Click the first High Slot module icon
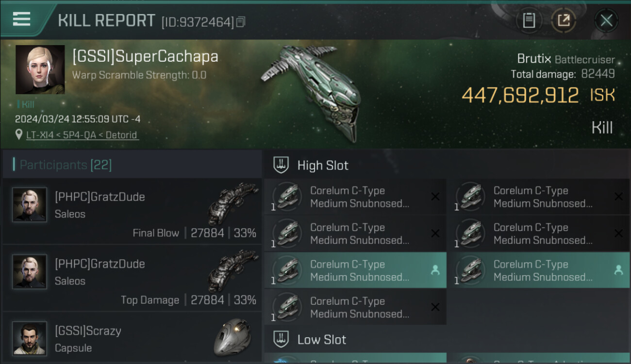 click(x=287, y=197)
